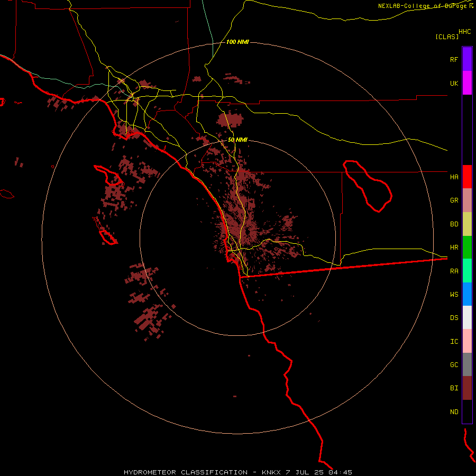Click the BI brown legend swatch
Screen dimensions: 476x476
[x=467, y=388]
